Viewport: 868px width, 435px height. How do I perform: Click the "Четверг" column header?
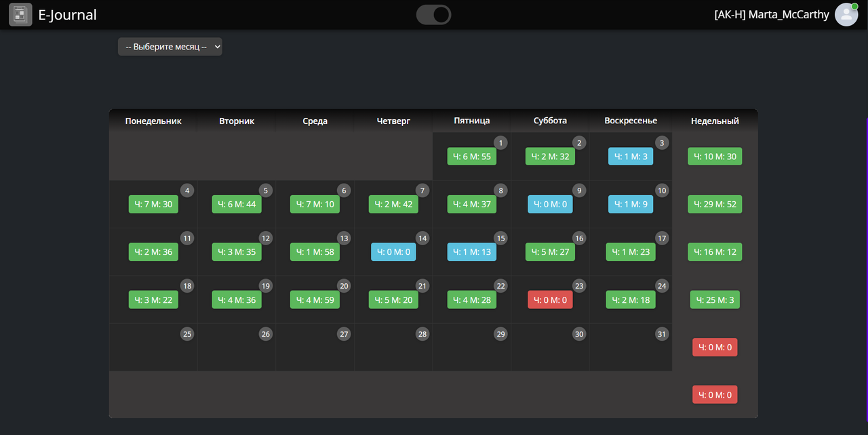(393, 121)
